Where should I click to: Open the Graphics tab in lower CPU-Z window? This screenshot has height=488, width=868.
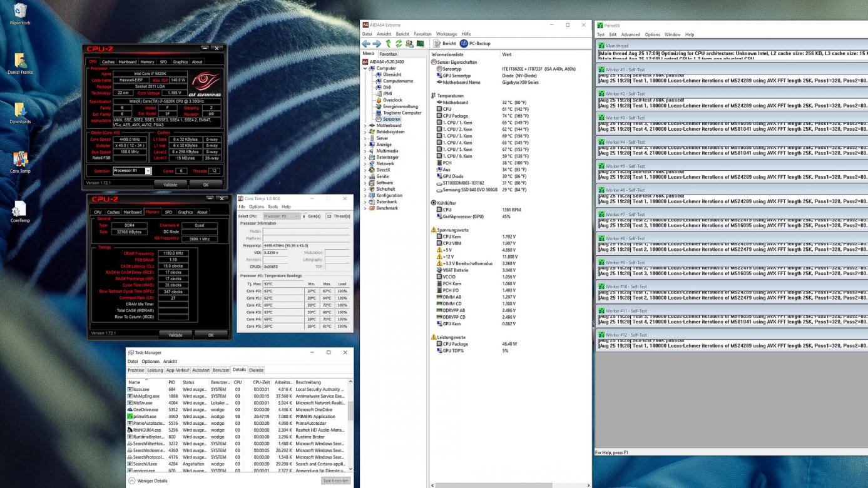(x=185, y=212)
